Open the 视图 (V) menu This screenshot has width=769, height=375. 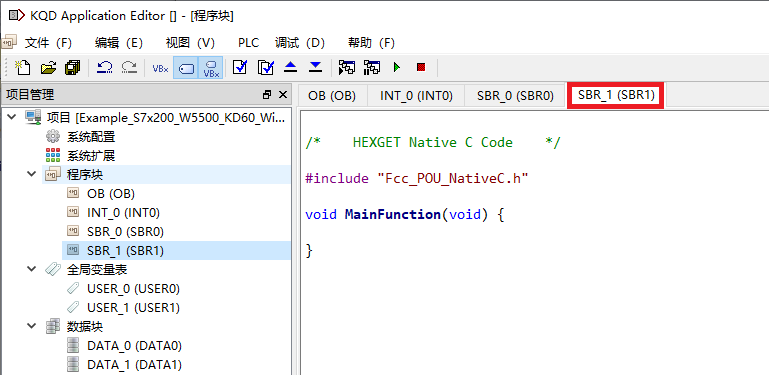[190, 43]
